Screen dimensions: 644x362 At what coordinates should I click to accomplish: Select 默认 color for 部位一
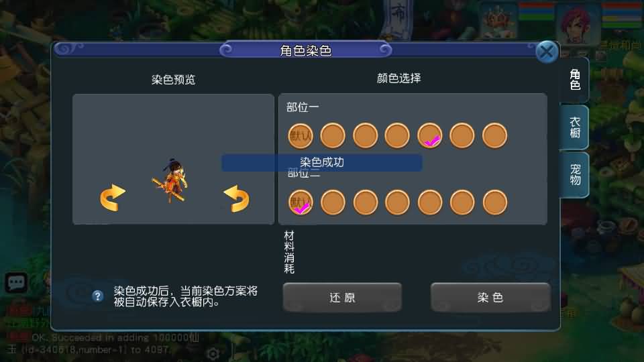pos(301,135)
